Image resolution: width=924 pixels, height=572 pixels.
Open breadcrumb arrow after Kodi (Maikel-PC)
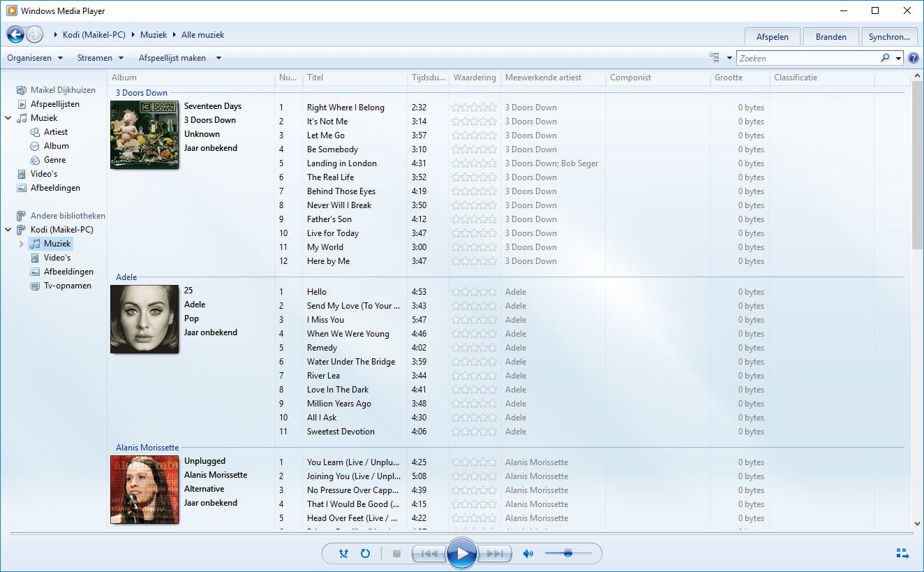pos(133,35)
